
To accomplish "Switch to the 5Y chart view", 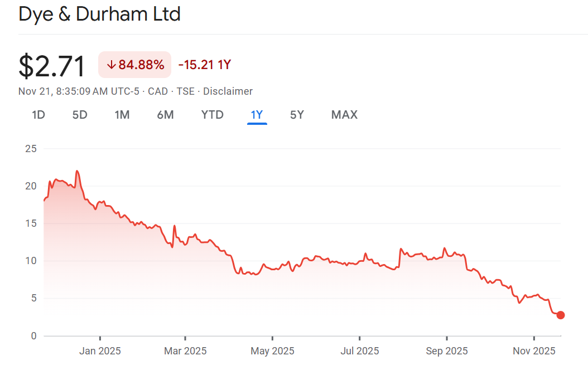I will coord(297,115).
